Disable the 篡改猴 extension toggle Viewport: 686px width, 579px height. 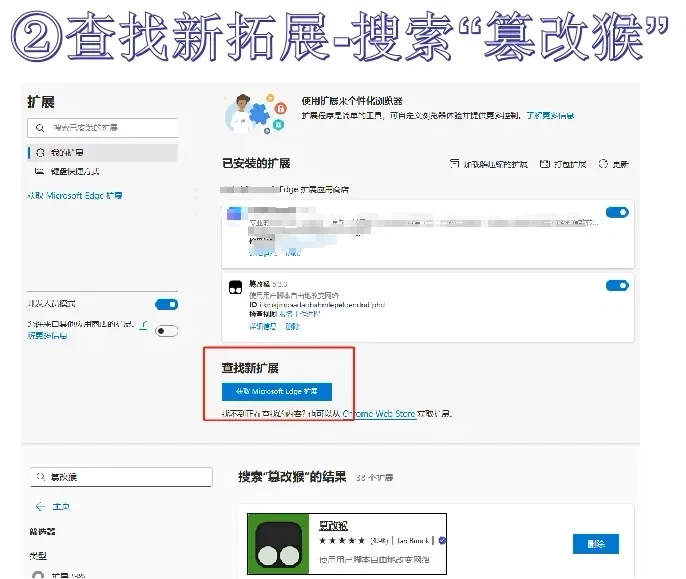617,285
